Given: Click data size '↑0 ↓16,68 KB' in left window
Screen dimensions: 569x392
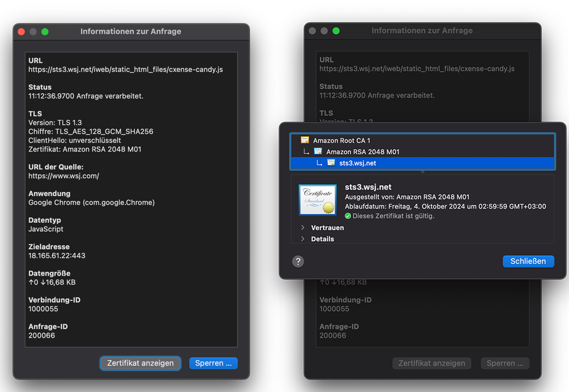Looking at the screenshot, I should 52,282.
